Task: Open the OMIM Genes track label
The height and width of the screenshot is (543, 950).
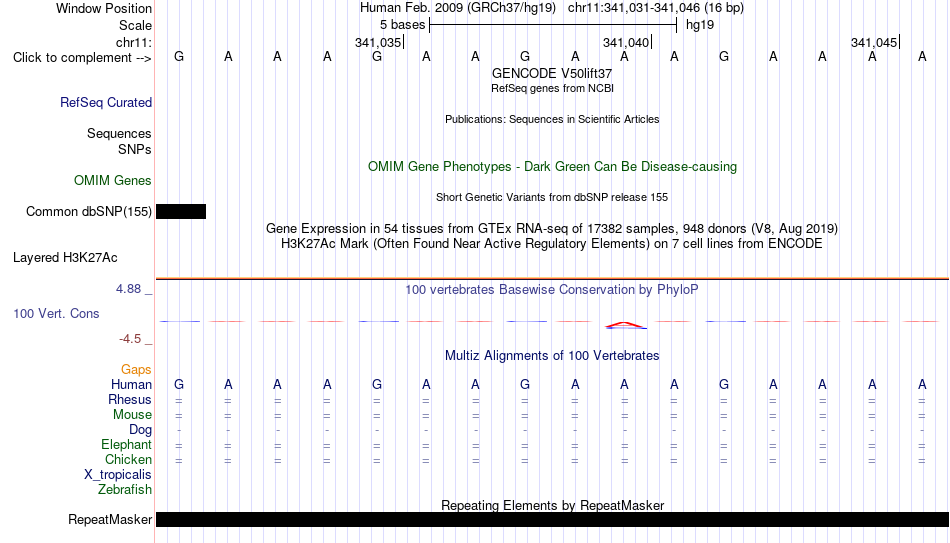Action: [113, 181]
